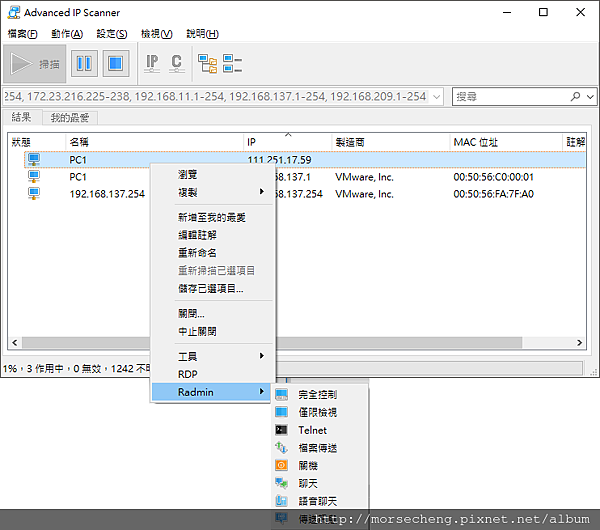
Task: Open the 說明(H) menu
Action: (202, 34)
